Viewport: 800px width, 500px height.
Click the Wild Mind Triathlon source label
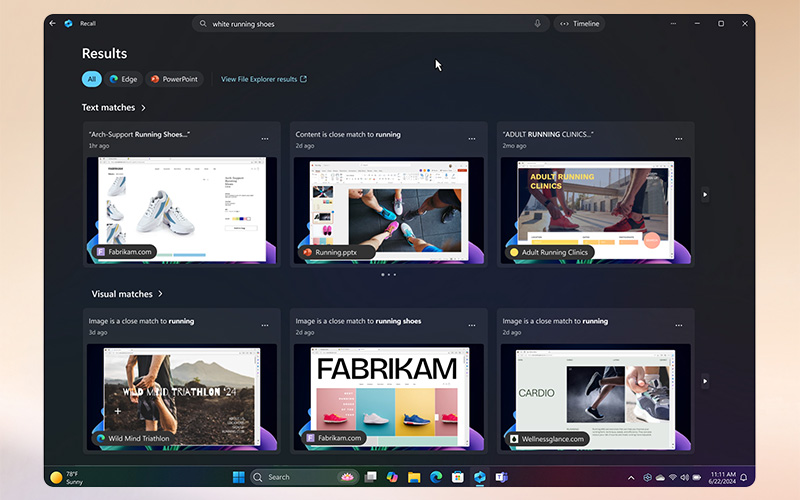tap(134, 438)
